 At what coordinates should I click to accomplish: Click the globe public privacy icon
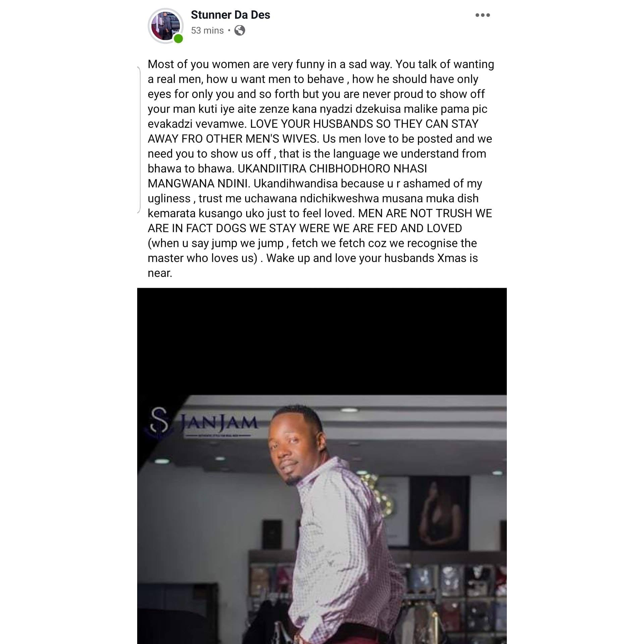click(239, 31)
